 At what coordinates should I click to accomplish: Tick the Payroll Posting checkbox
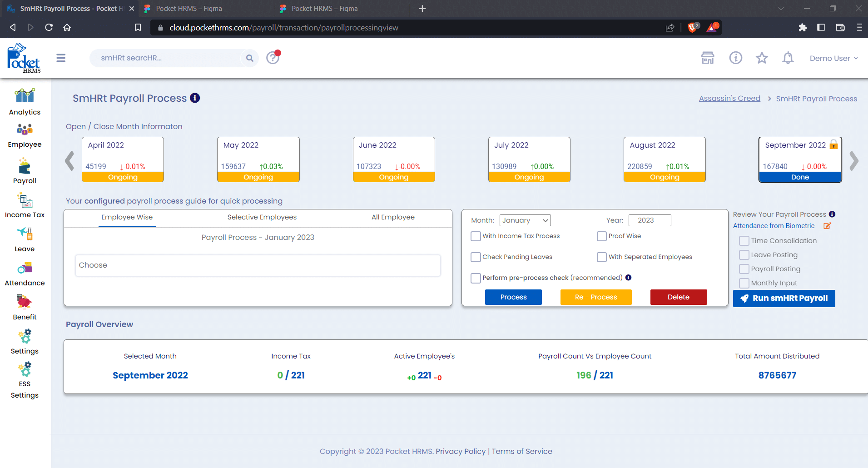point(744,269)
